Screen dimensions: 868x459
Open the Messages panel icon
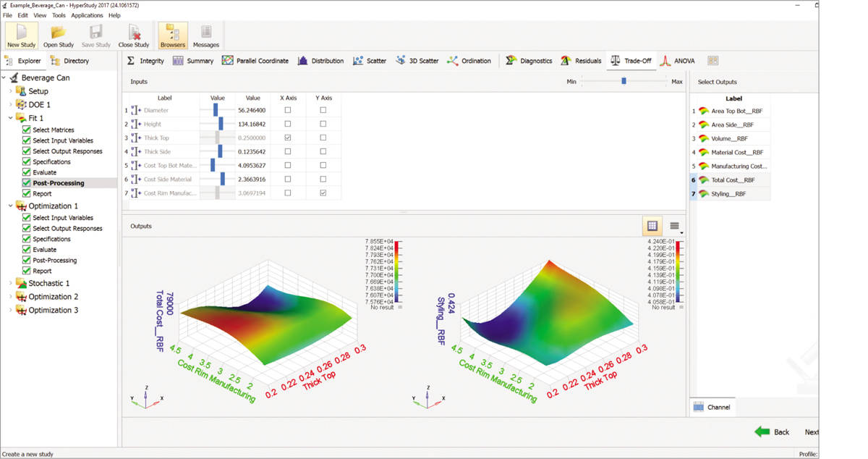pyautogui.click(x=206, y=35)
